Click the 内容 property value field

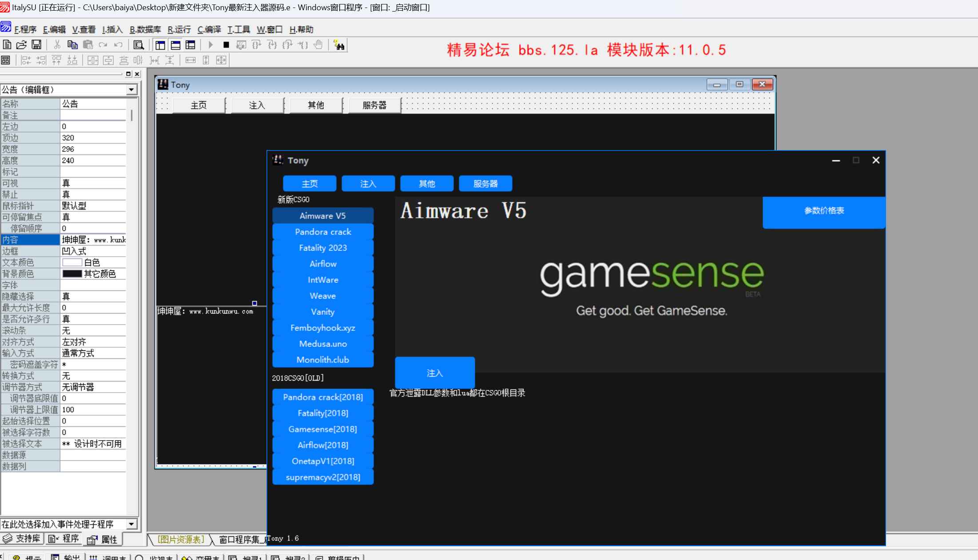coord(93,240)
